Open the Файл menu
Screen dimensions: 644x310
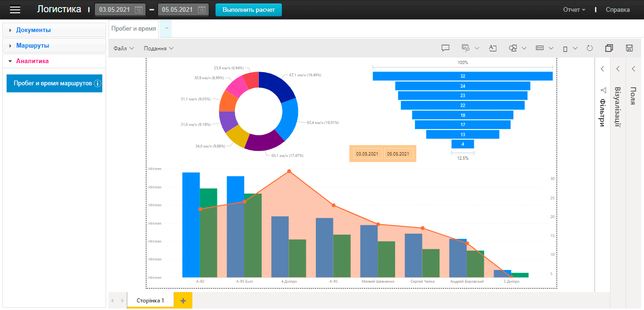click(124, 49)
